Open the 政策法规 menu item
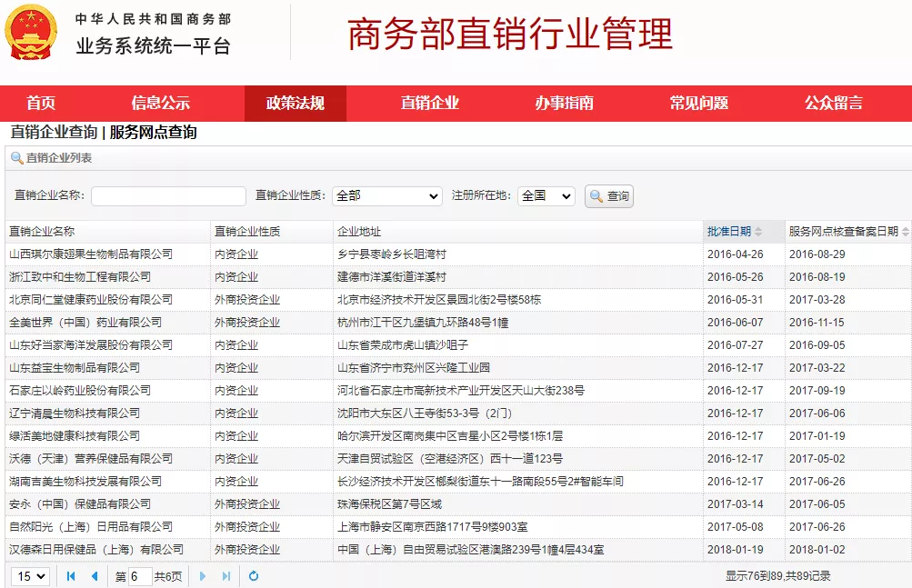Image resolution: width=912 pixels, height=588 pixels. point(295,103)
